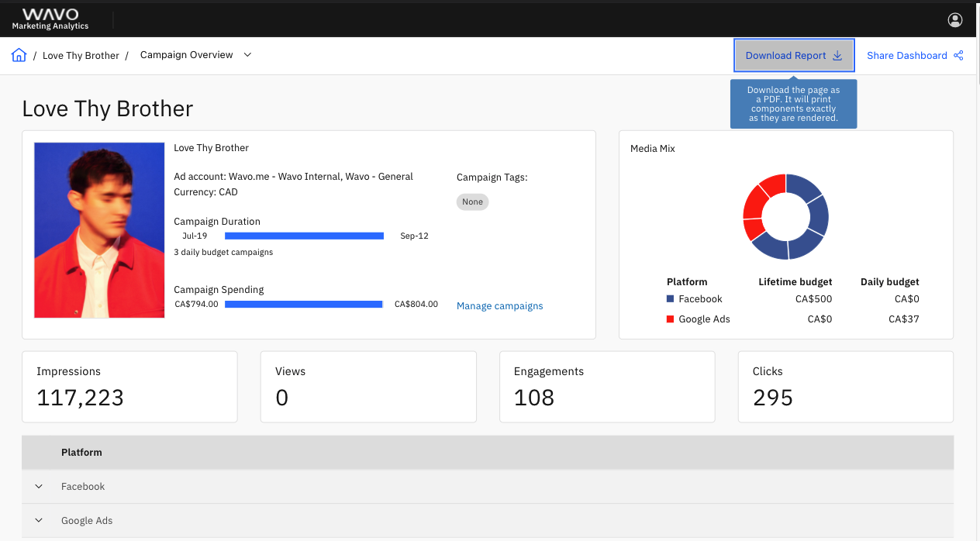980x541 pixels.
Task: Go to home via house icon
Action: 19,55
